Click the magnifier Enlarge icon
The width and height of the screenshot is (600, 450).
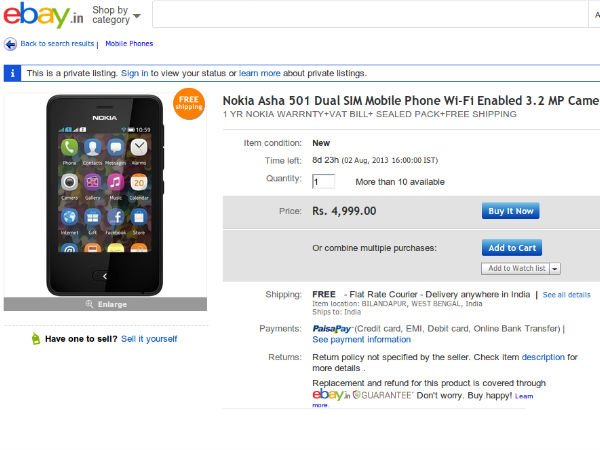pyautogui.click(x=89, y=304)
